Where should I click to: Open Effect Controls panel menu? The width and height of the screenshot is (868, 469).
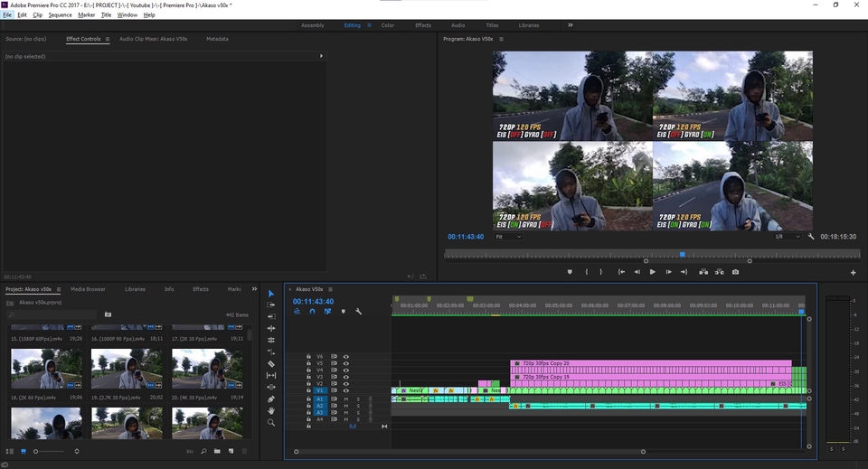pos(108,39)
